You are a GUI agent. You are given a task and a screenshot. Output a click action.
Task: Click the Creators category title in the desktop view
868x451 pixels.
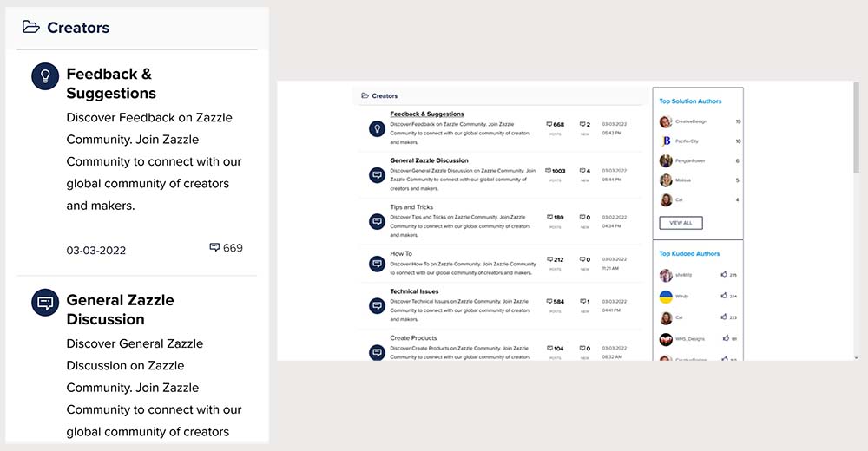tap(385, 95)
